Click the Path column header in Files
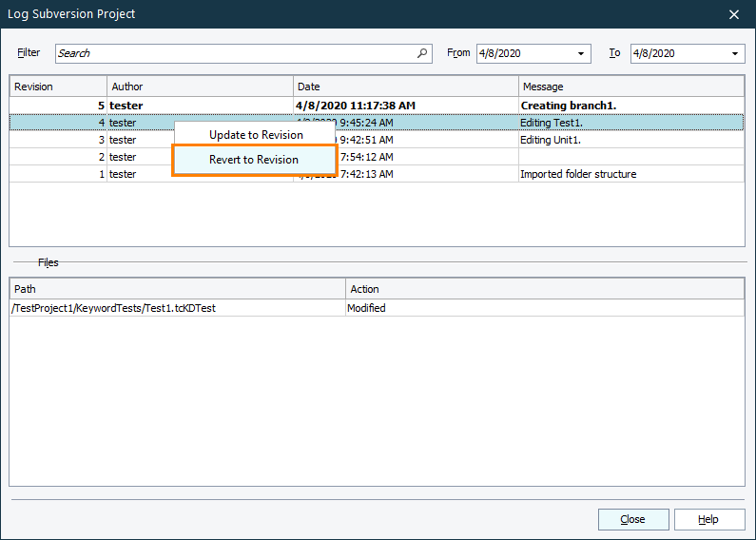The height and width of the screenshot is (540, 756). click(177, 289)
